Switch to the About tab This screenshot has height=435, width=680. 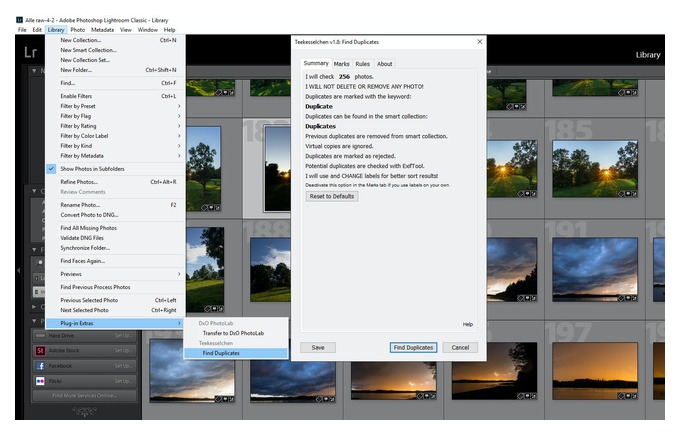[x=384, y=64]
